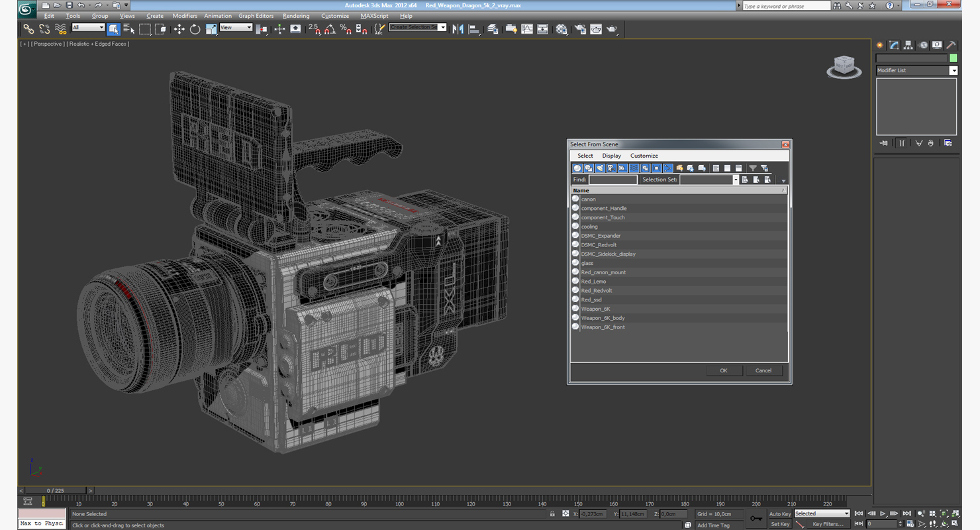Open the Modifiers menu
This screenshot has height=530, width=980.
click(185, 16)
